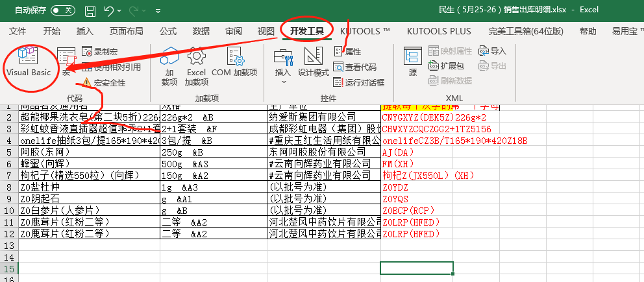Switch to the 数据 tab
Viewport: 644px width, 282px height.
coord(201,31)
